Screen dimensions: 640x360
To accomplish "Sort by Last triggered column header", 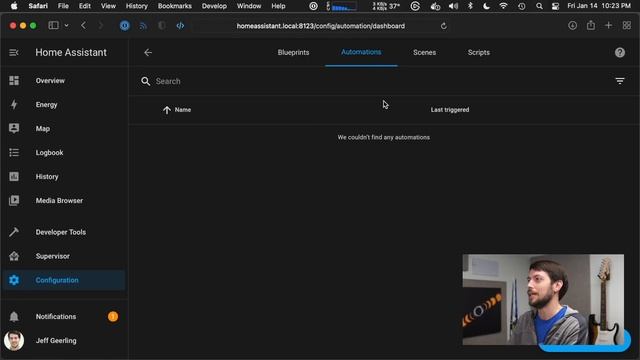I will point(449,110).
